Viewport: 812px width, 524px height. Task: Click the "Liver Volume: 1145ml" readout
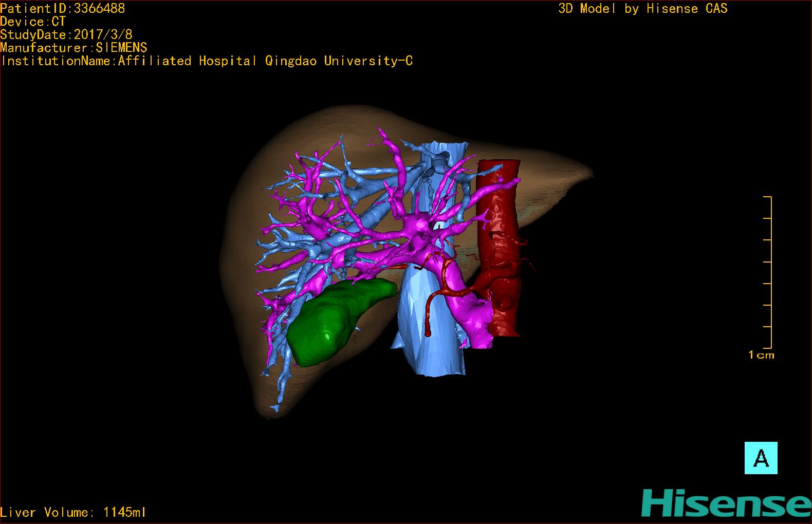pos(73,512)
